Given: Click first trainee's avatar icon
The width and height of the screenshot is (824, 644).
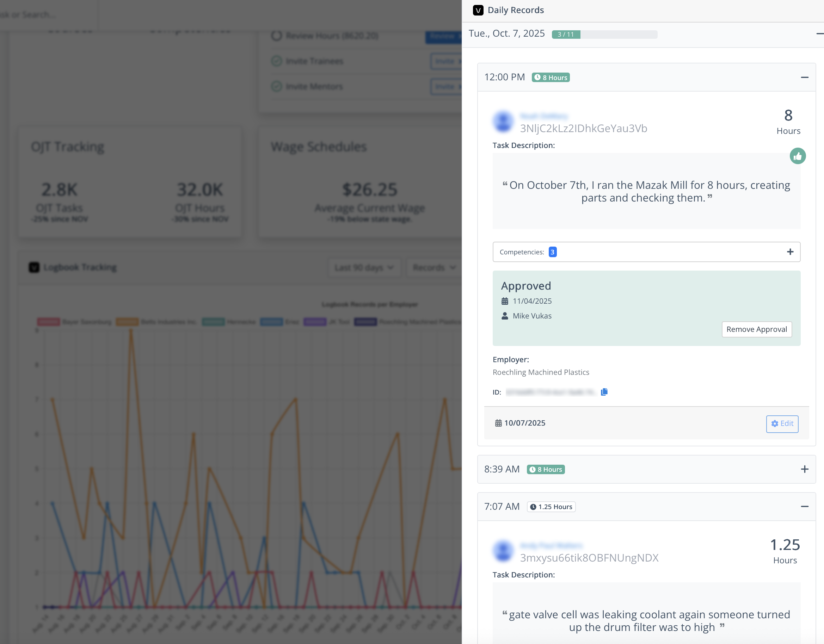Looking at the screenshot, I should 503,122.
